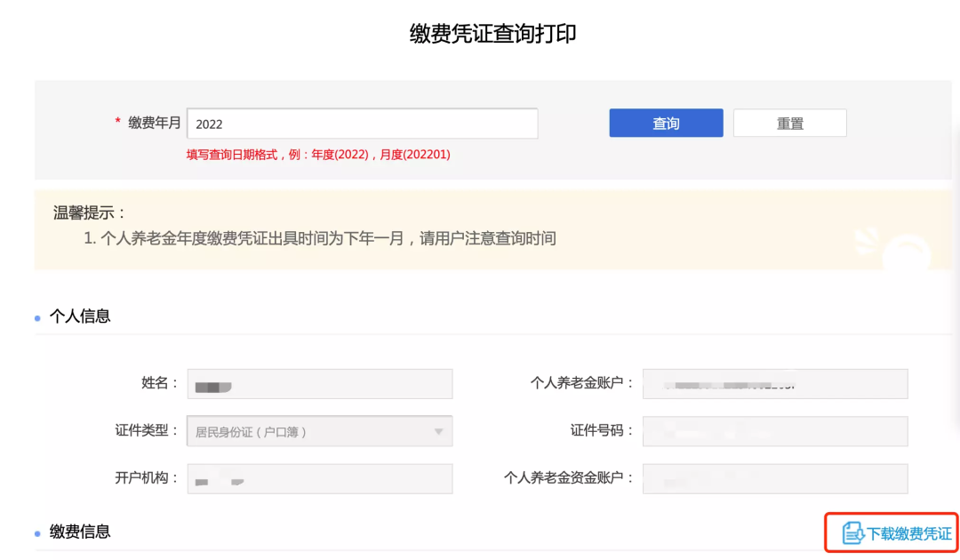960x560 pixels.
Task: Click the 个人养老金账户 field
Action: click(x=774, y=384)
